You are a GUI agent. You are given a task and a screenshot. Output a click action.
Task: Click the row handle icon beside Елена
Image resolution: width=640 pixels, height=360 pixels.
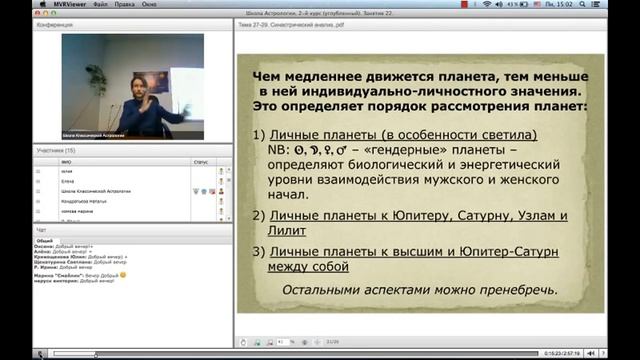coord(38,181)
